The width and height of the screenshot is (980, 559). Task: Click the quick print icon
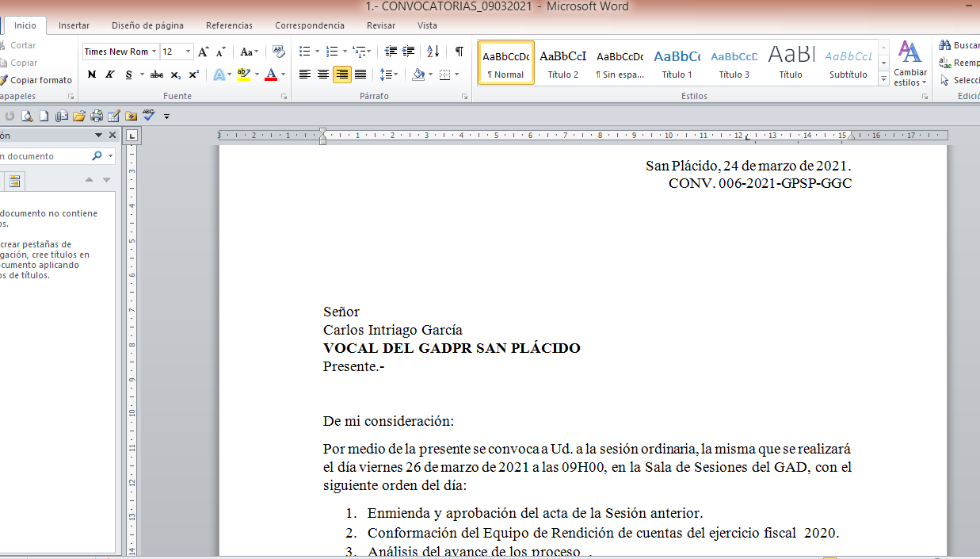coord(96,116)
